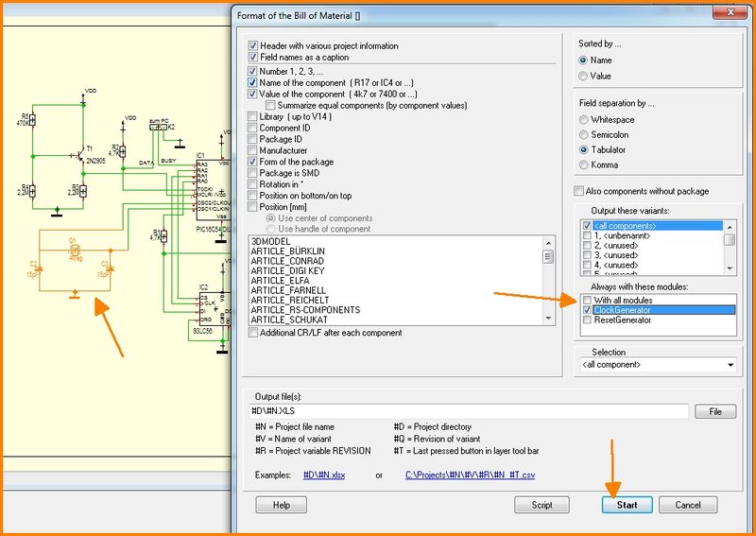Toggle the ClockGenerator module
756x536 pixels.
click(x=587, y=310)
